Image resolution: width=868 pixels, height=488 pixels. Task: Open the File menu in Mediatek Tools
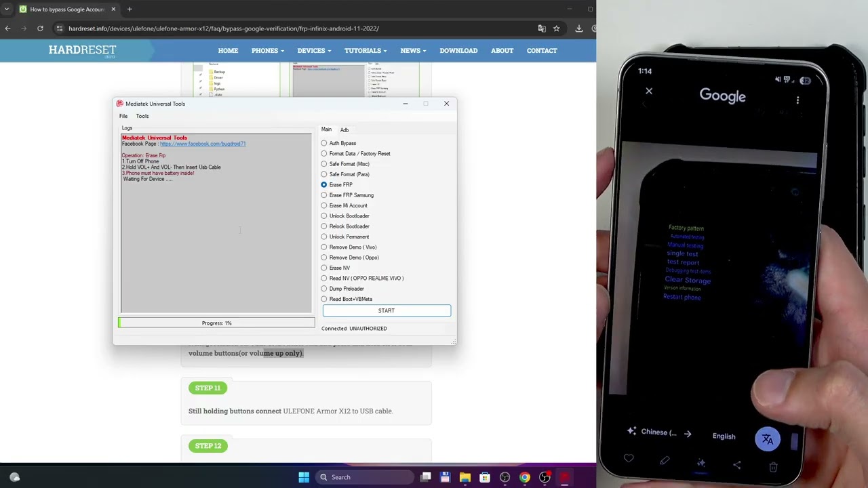pos(123,116)
